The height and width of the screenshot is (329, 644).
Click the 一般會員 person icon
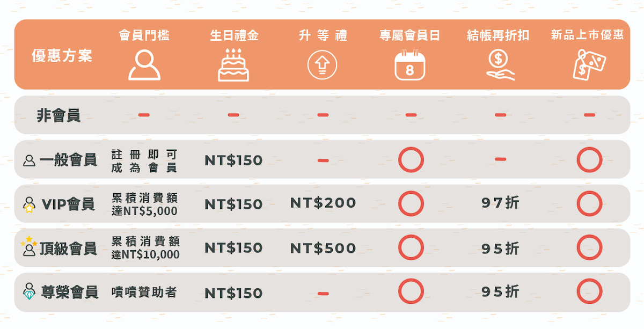point(30,160)
